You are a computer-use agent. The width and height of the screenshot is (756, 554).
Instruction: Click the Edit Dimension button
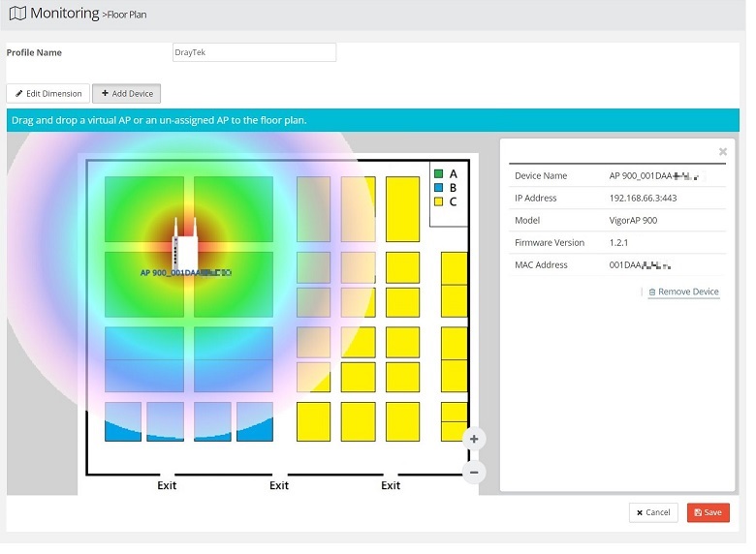coord(48,93)
